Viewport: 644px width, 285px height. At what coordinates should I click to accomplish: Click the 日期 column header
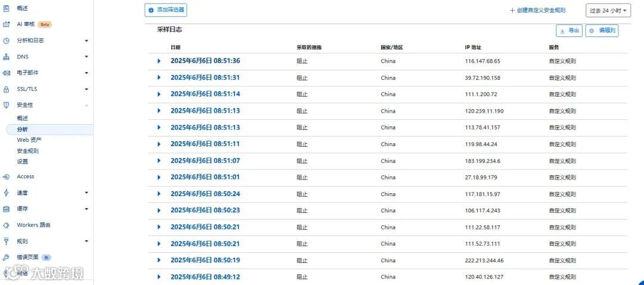pos(175,47)
